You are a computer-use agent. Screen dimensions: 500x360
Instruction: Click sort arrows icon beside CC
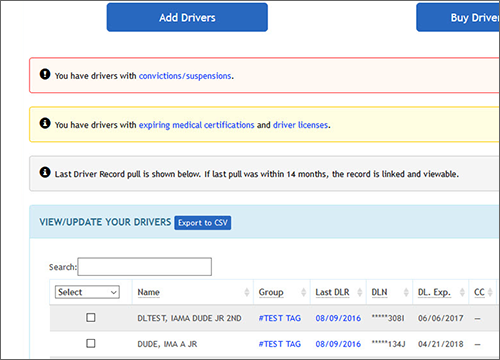490,292
